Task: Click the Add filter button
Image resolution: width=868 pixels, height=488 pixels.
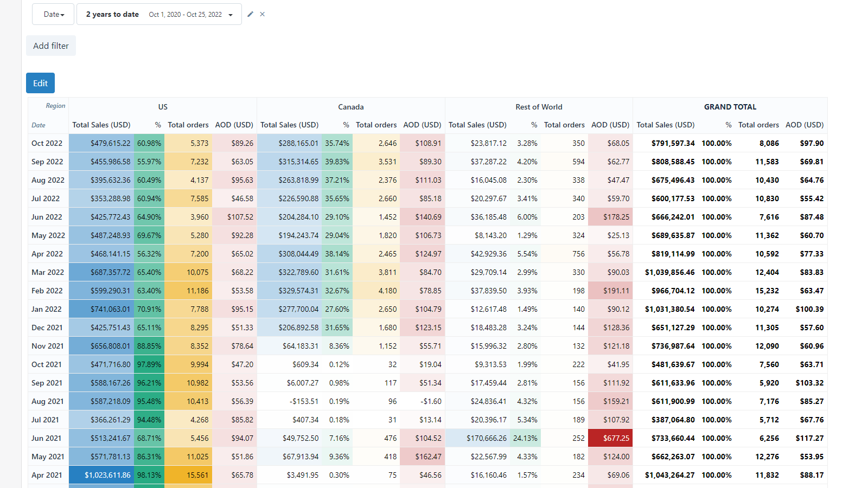Action: tap(50, 46)
